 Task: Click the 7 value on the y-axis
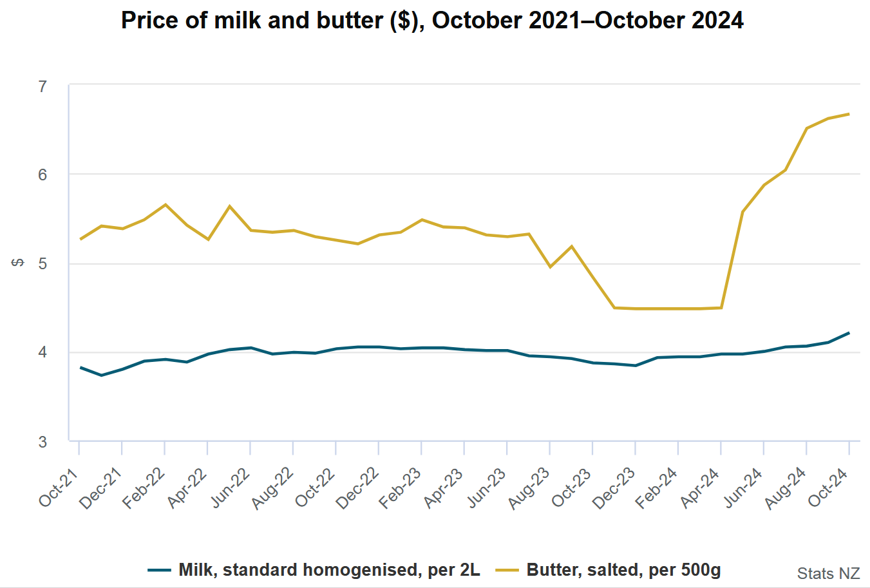43,86
